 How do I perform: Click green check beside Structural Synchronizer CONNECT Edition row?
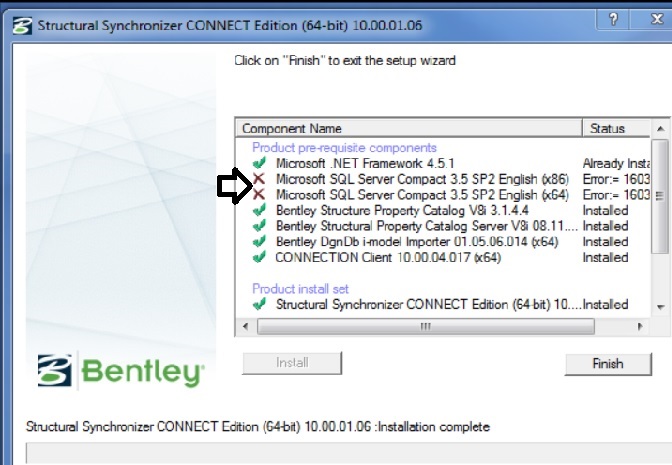point(259,304)
